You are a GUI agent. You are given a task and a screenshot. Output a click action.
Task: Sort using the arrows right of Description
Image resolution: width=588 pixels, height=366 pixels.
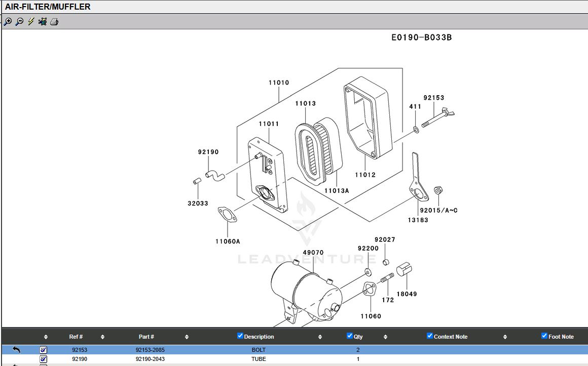[x=320, y=337]
